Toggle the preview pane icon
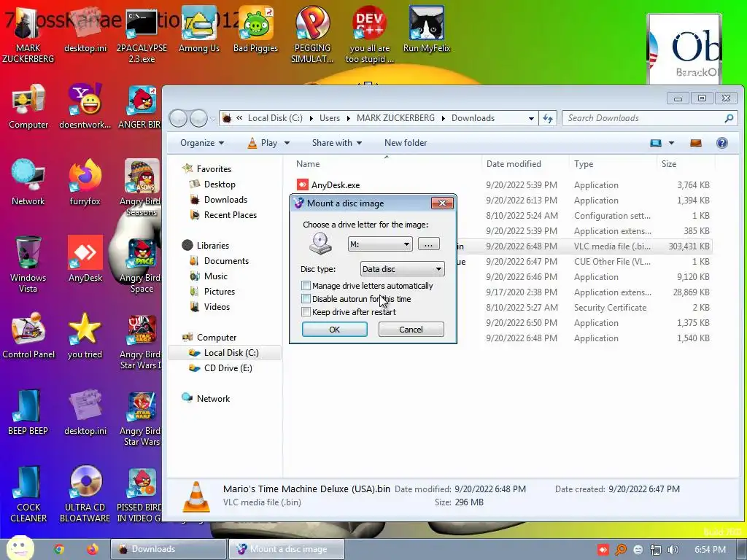The height and width of the screenshot is (560, 747). pyautogui.click(x=695, y=143)
